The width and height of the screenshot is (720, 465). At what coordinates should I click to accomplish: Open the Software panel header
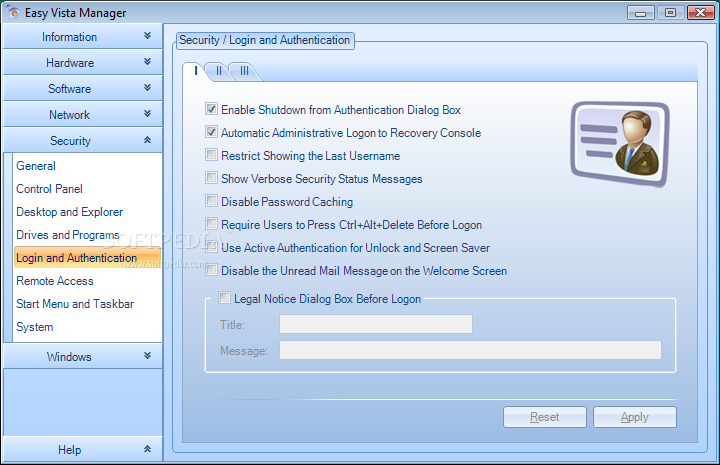click(x=83, y=88)
